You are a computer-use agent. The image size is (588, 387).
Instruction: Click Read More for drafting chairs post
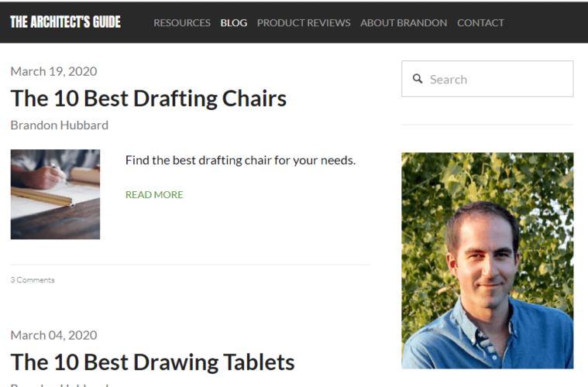click(154, 195)
